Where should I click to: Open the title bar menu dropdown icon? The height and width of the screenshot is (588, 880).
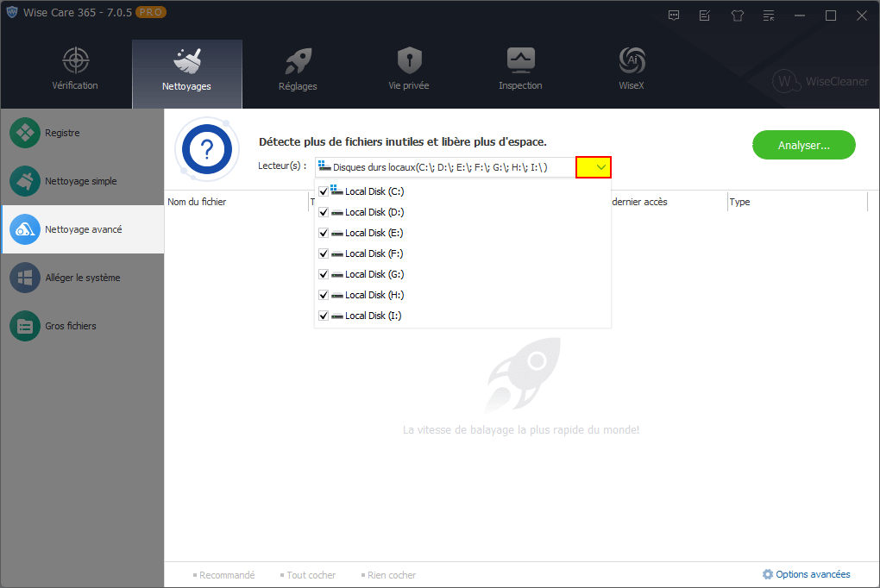(768, 16)
